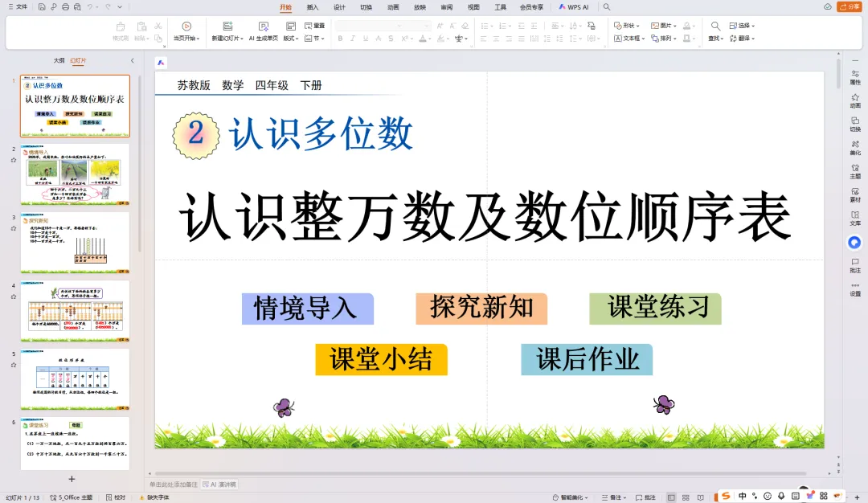868x503 pixels.
Task: Click the search magnifier in the tab bar
Action: 607,7
